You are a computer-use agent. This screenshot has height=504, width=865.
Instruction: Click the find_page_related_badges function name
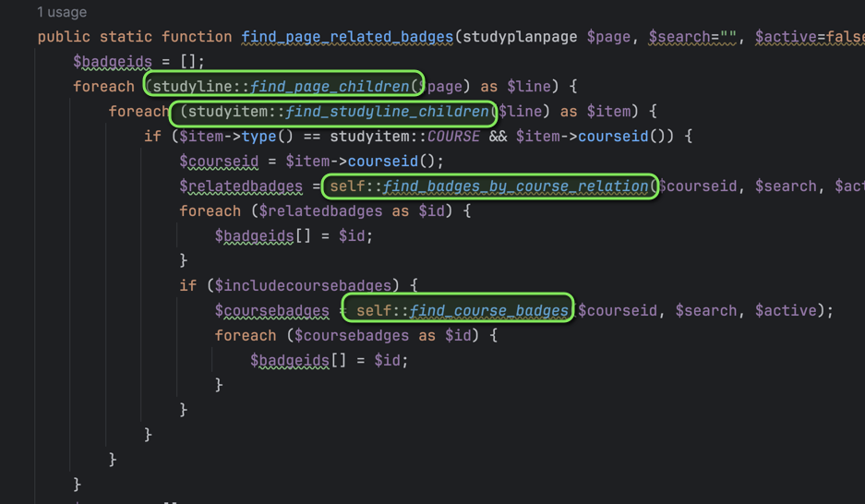point(347,37)
